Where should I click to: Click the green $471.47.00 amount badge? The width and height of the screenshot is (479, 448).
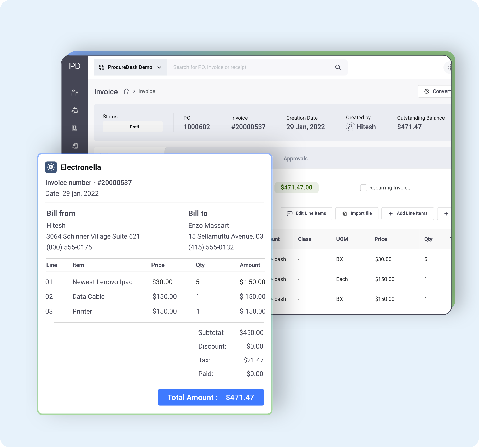tap(296, 188)
